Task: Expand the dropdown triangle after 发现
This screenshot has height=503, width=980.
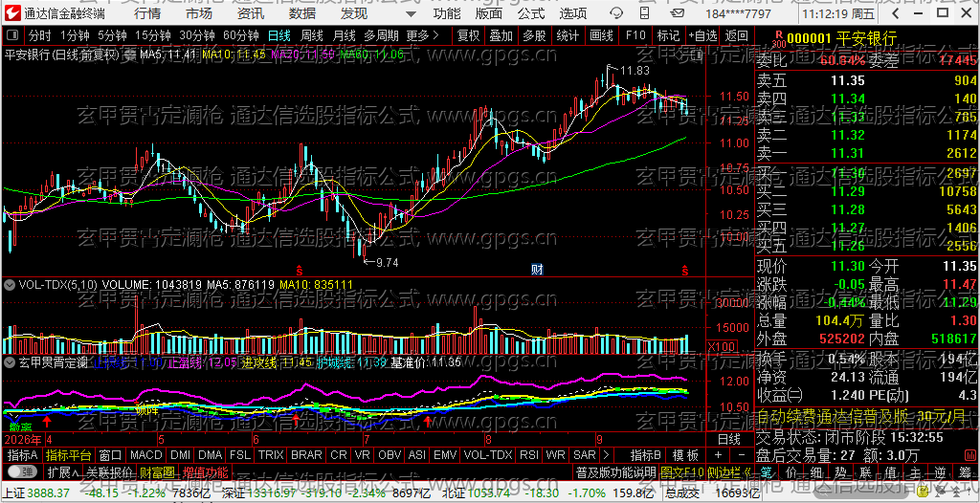Action: [x=410, y=13]
